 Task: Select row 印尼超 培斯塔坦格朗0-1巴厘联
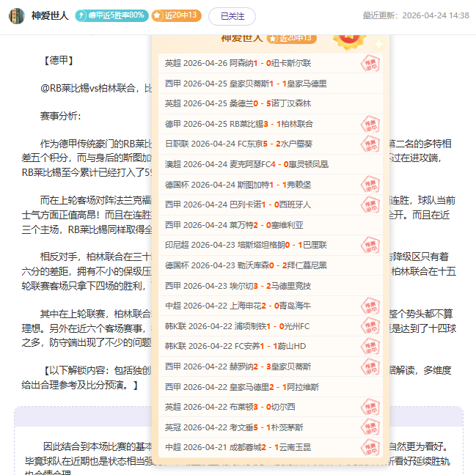(x=271, y=245)
